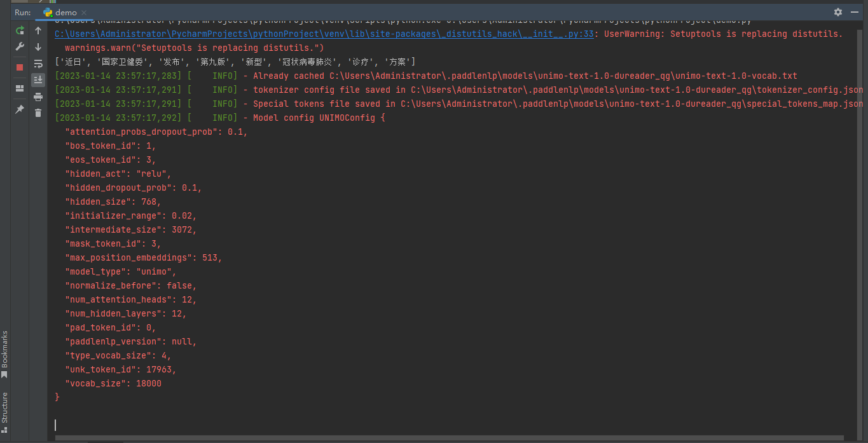This screenshot has height=443, width=868.
Task: Clear the console with the trash icon
Action: [x=38, y=112]
